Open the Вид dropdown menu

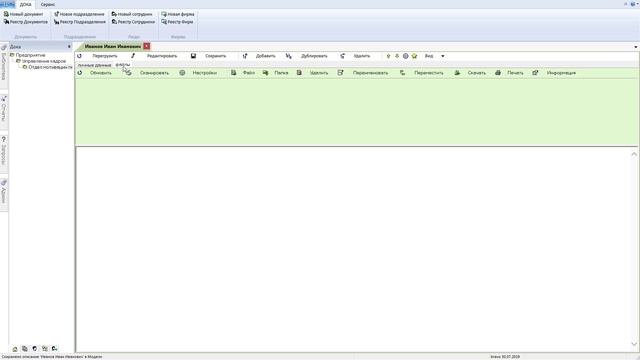(x=434, y=56)
